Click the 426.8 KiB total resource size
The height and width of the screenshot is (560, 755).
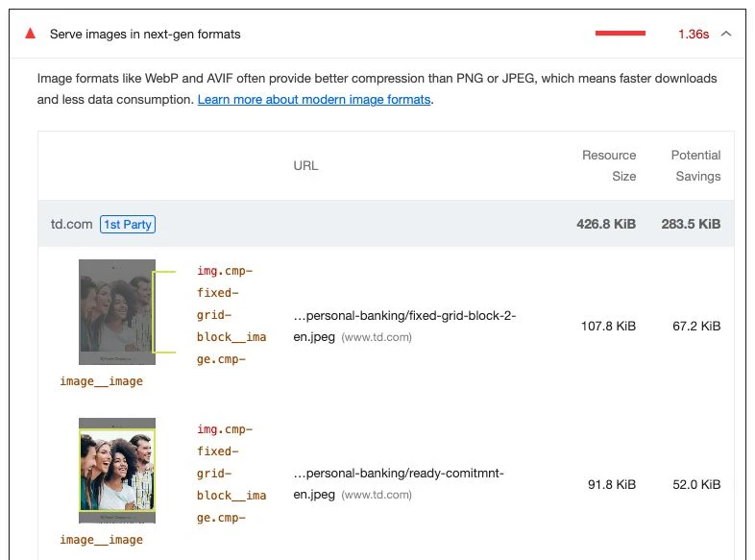click(x=606, y=224)
